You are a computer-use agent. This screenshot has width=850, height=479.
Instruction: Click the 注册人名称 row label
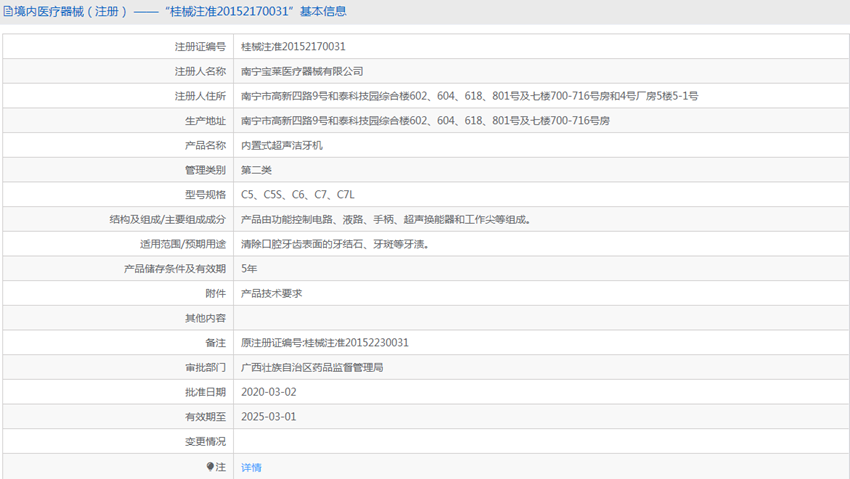click(x=200, y=72)
